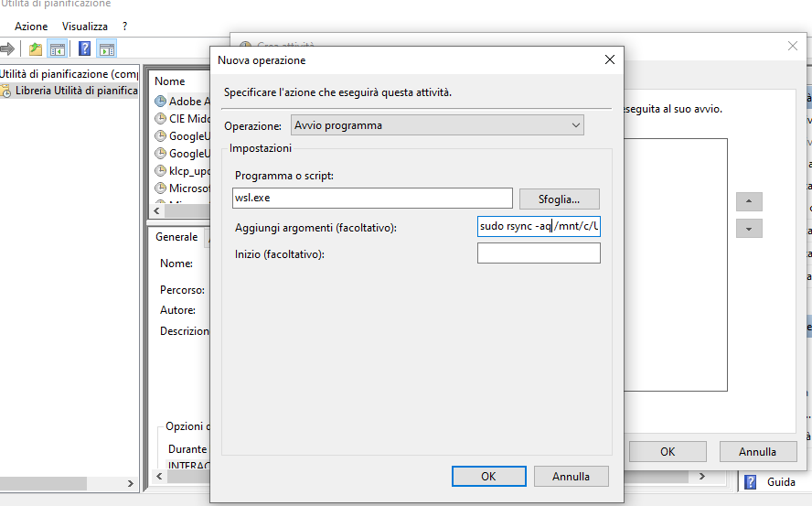This screenshot has height=506, width=812.
Task: Click the move up arrow button
Action: pos(749,201)
